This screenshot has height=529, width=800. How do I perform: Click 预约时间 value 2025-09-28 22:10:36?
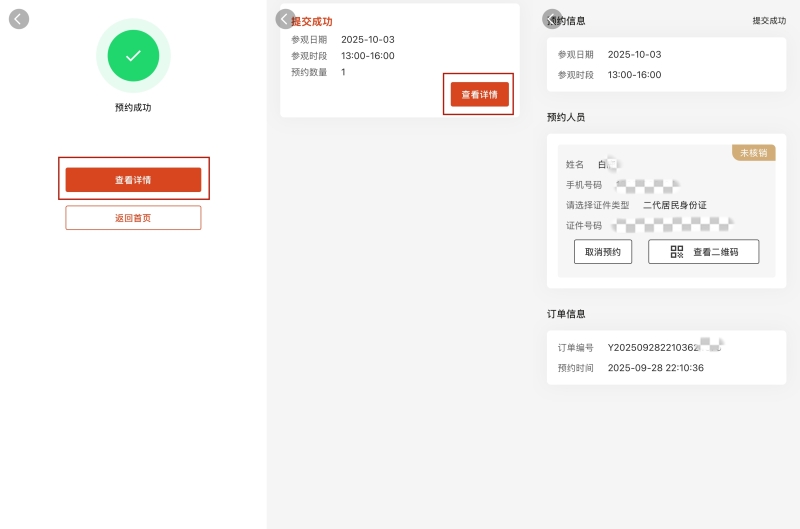pos(655,368)
